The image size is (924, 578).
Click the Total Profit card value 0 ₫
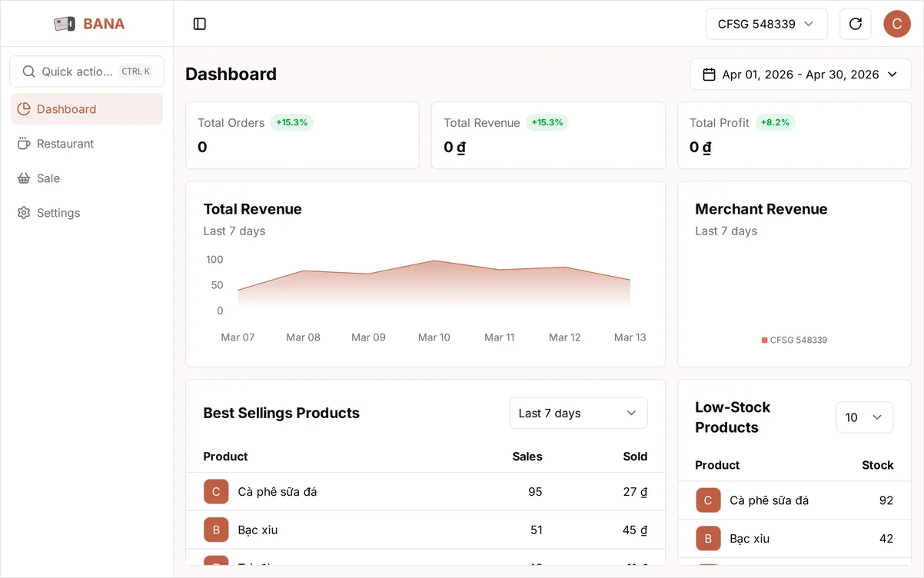click(700, 147)
